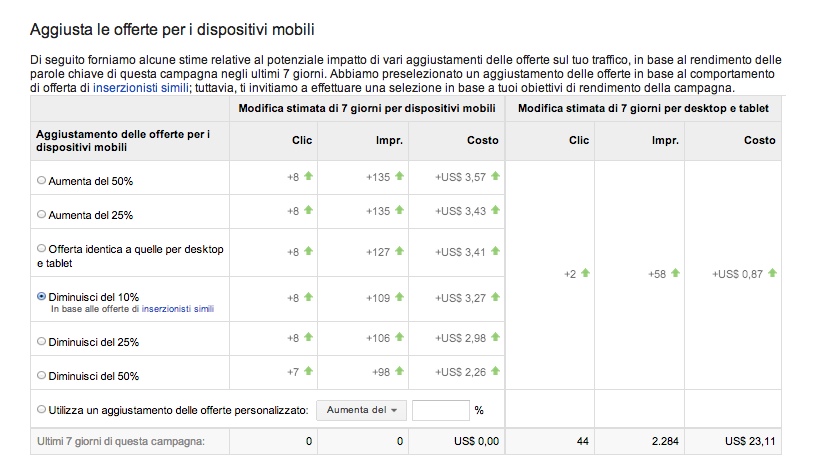Click the custom percentage input field
This screenshot has height=471, width=816.
pyautogui.click(x=440, y=410)
